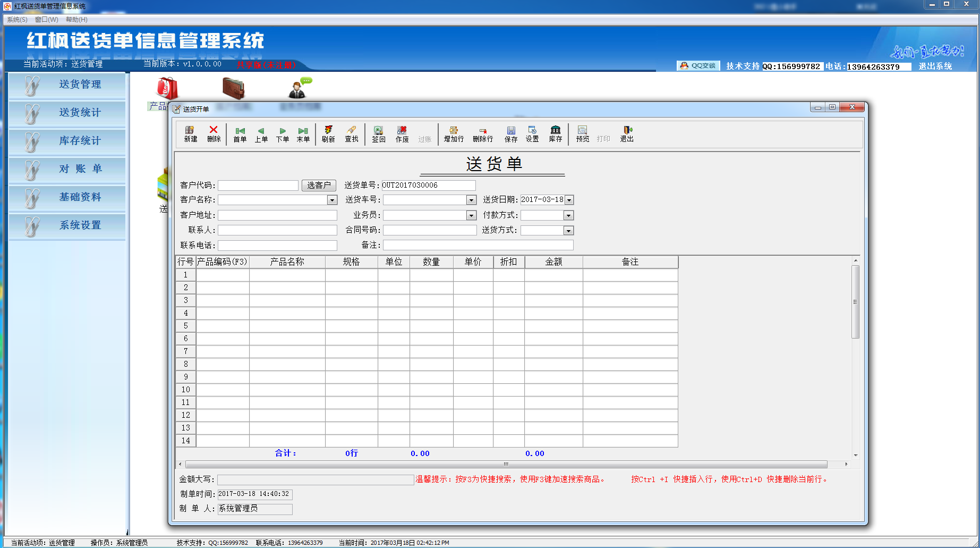980x548 pixels.
Task: Click the 新建 (New) toolbar icon
Action: [190, 134]
